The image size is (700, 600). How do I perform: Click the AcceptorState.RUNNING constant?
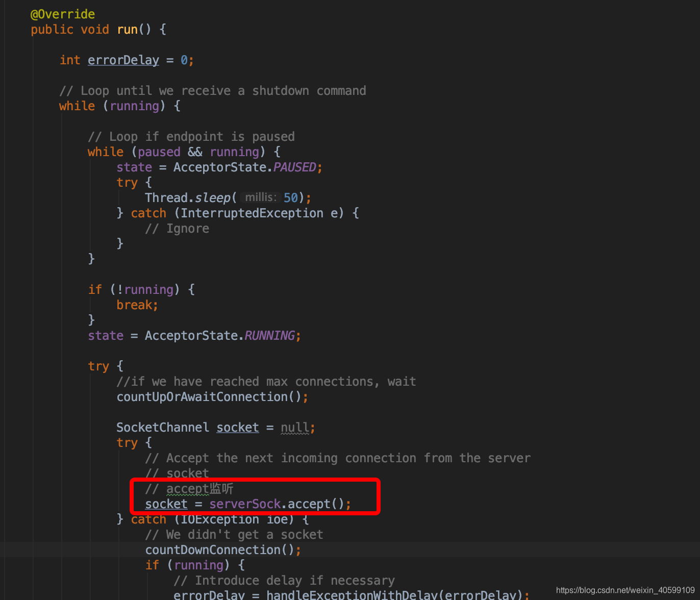pyautogui.click(x=220, y=336)
